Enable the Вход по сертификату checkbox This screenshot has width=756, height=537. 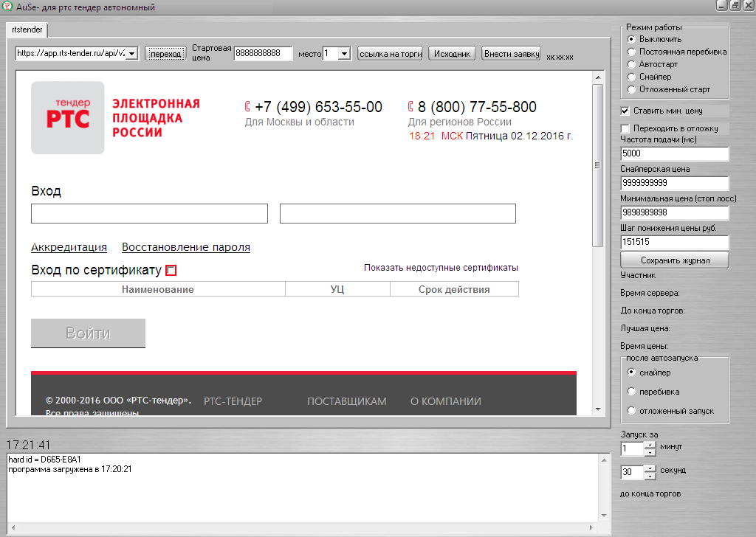coord(171,271)
